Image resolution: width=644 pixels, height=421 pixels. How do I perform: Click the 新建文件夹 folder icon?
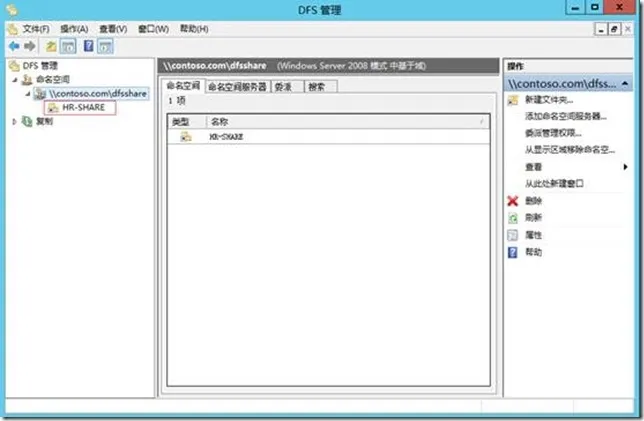(513, 100)
